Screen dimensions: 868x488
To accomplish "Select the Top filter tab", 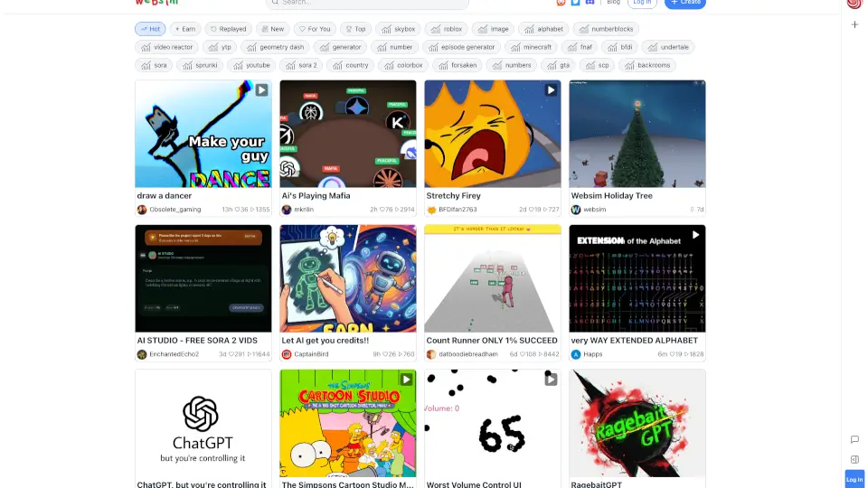I will coord(355,29).
